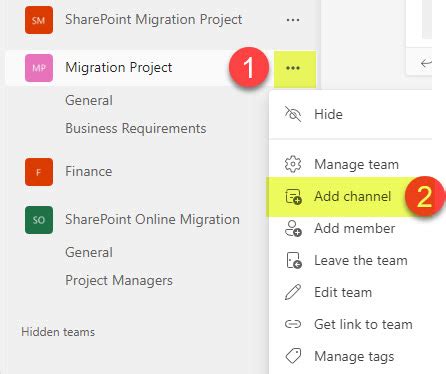Click the Add channel icon
Image resolution: width=446 pixels, height=374 pixels.
click(293, 196)
